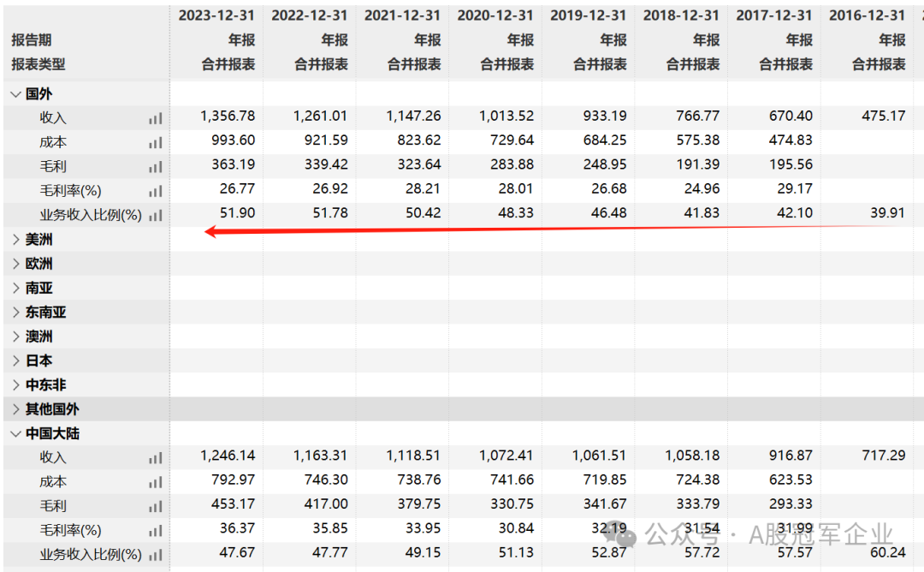Click 国外 收入 value 1,013.52

[506, 116]
